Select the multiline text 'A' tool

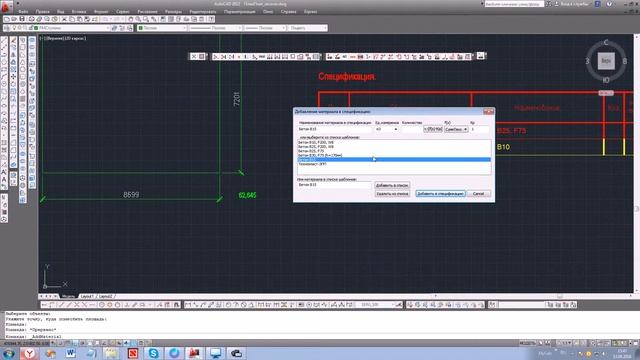coord(4,179)
